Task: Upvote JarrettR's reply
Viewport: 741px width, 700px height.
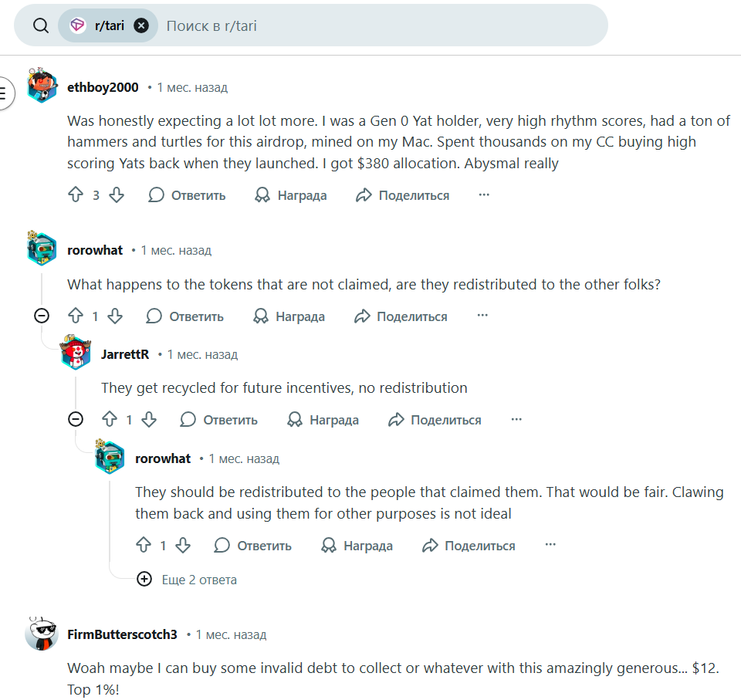Action: 109,420
